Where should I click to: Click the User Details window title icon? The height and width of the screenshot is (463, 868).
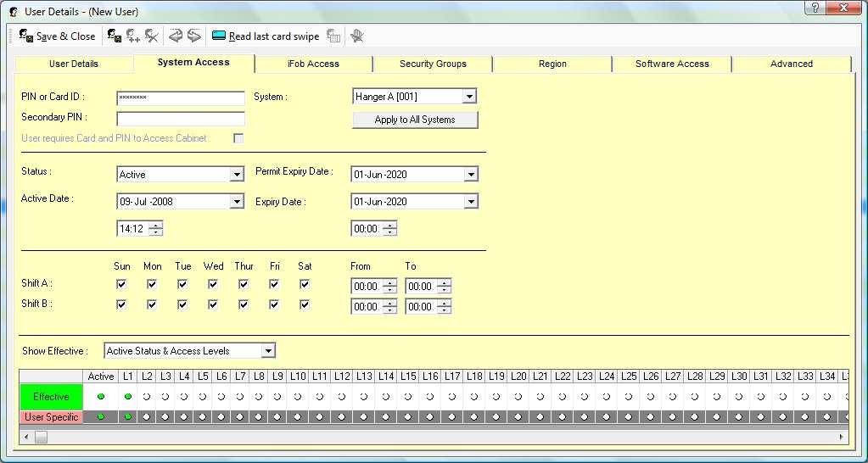[14, 12]
